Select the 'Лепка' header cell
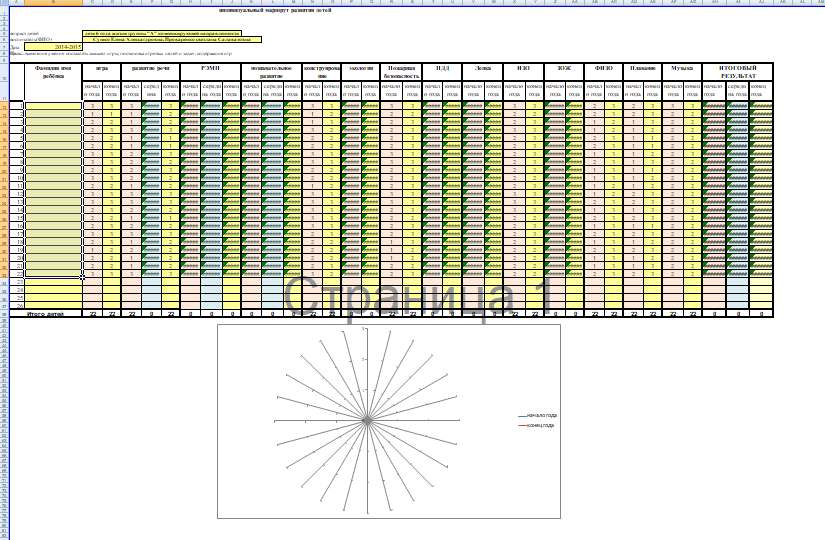The image size is (825, 540). pos(483,68)
